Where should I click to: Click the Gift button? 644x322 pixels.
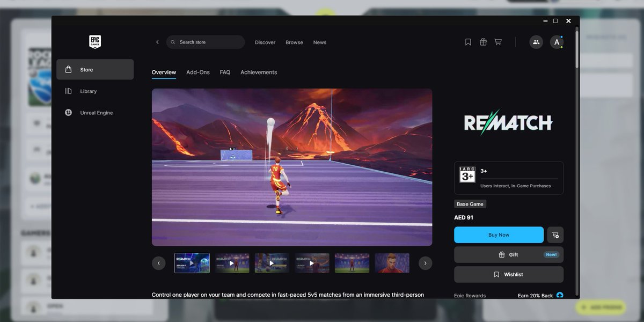[x=509, y=254]
